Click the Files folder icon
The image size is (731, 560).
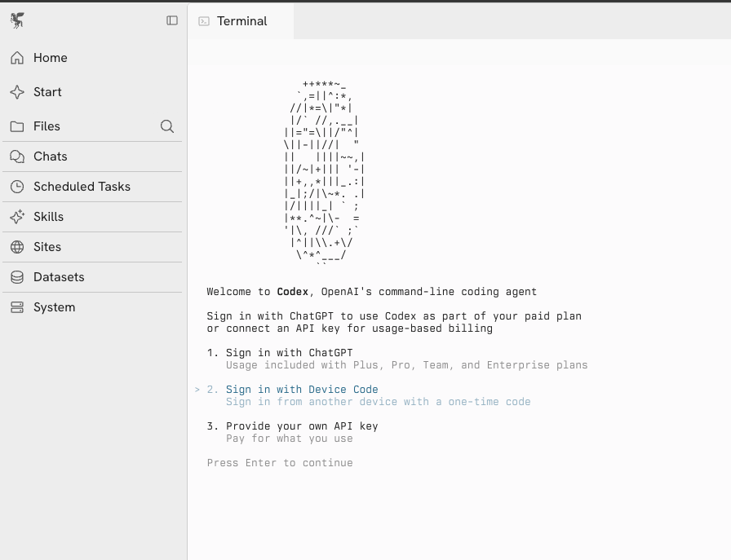coord(17,126)
